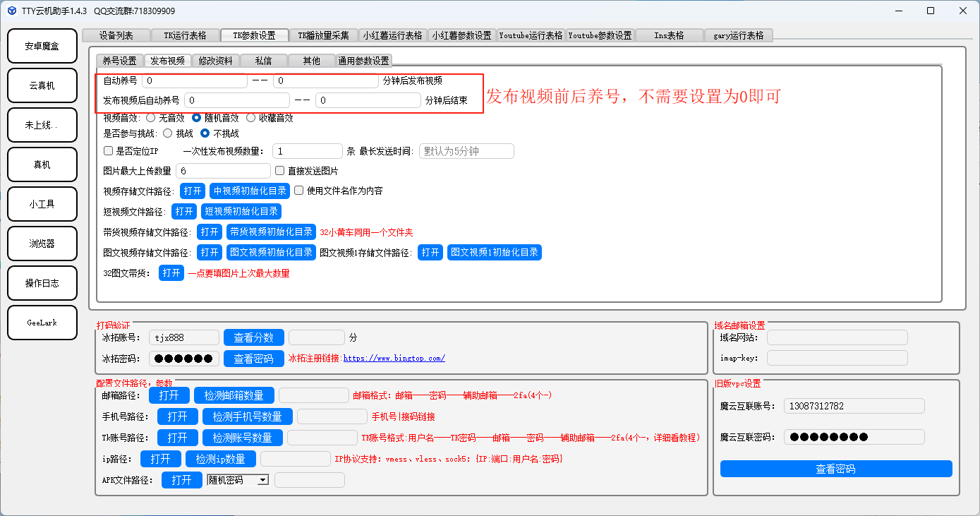The height and width of the screenshot is (516, 980).
Task: Click the TTY app logo icon in title bar
Action: (x=11, y=11)
